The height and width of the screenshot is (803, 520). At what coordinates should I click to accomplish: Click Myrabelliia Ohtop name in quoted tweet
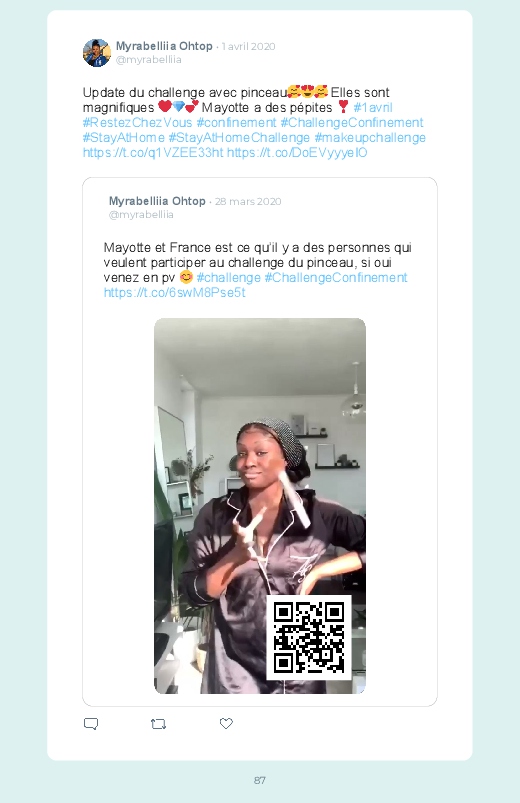[157, 201]
